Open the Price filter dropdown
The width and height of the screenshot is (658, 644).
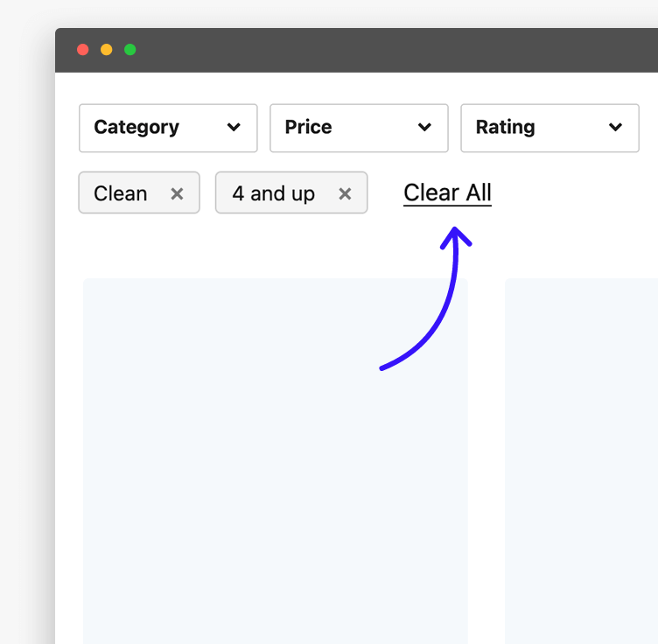pos(359,128)
